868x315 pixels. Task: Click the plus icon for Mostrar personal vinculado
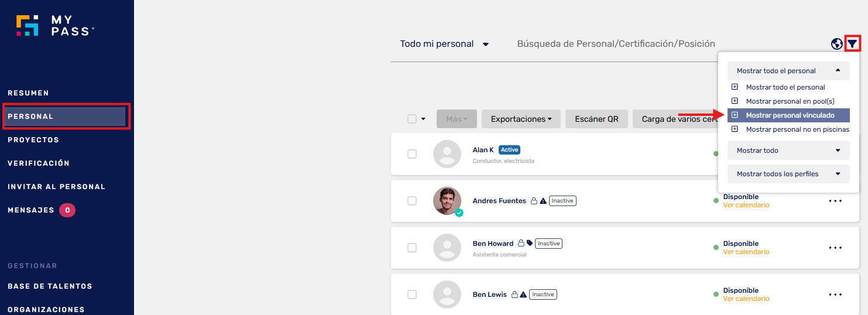(735, 115)
